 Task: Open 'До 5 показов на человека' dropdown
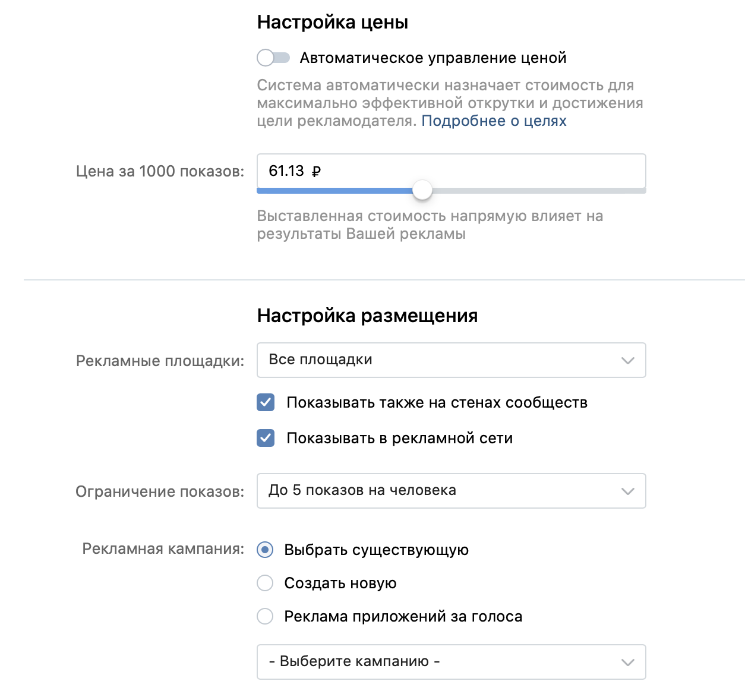(x=451, y=491)
